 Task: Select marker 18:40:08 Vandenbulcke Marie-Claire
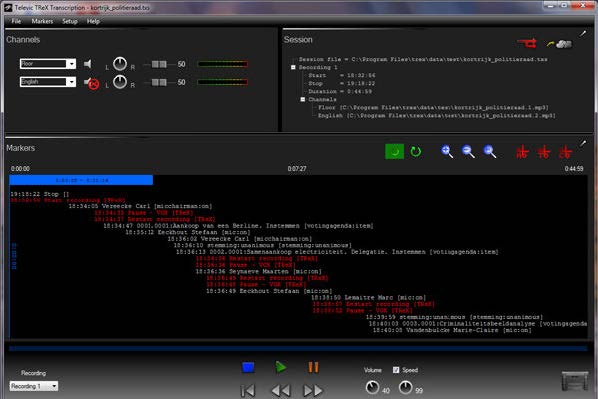(x=452, y=330)
